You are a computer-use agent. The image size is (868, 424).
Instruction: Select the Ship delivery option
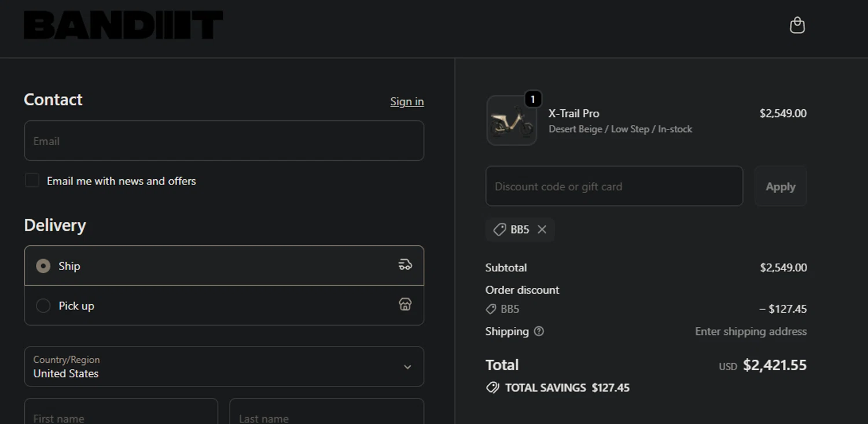pyautogui.click(x=224, y=266)
